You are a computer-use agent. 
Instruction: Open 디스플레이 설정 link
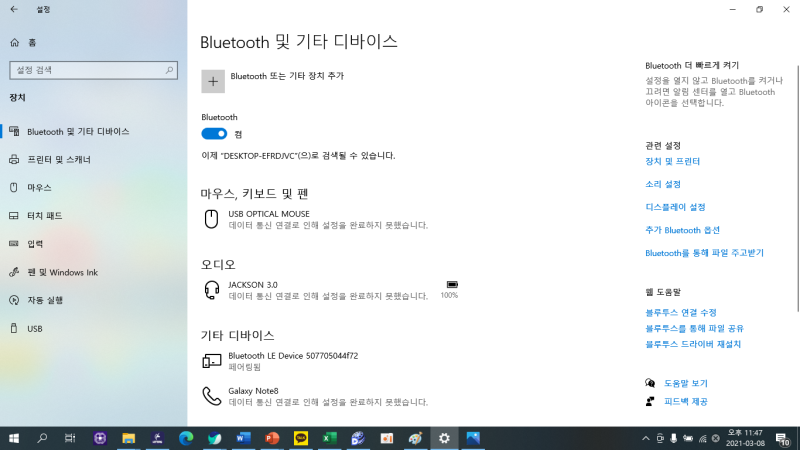(675, 207)
